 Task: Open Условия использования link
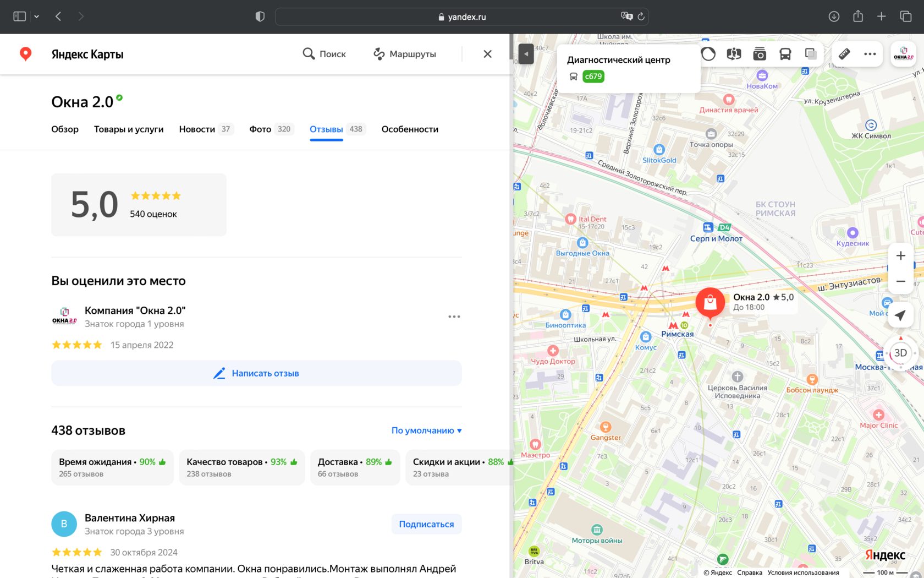(804, 572)
